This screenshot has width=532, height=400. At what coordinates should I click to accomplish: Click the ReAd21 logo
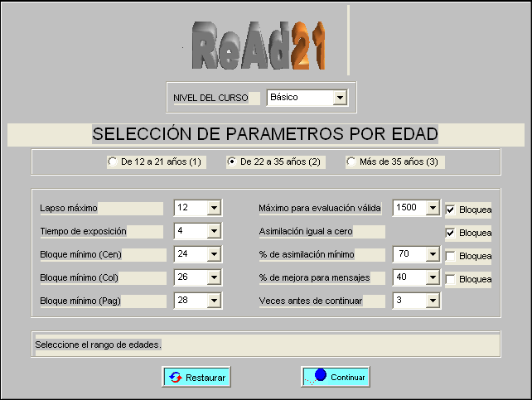pyautogui.click(x=259, y=46)
